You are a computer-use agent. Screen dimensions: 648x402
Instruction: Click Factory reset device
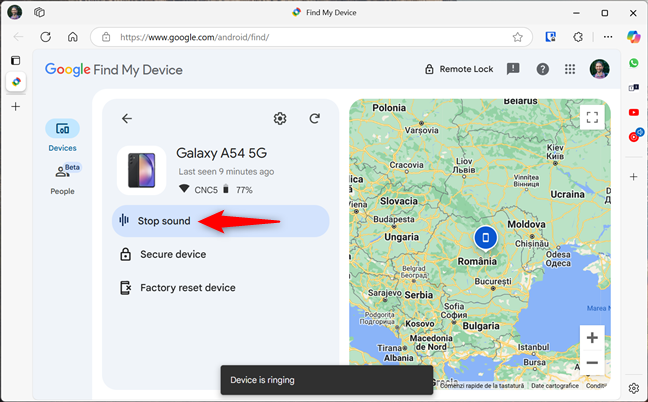pos(178,288)
